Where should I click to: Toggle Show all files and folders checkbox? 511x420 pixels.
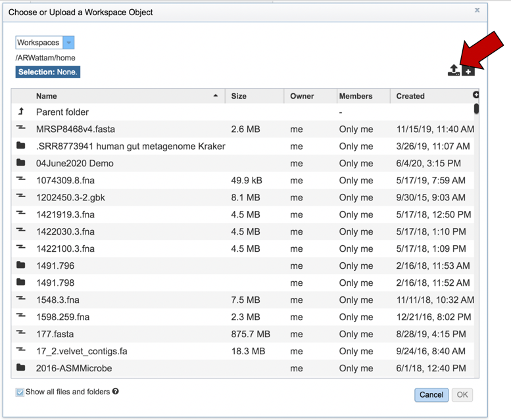pos(20,392)
